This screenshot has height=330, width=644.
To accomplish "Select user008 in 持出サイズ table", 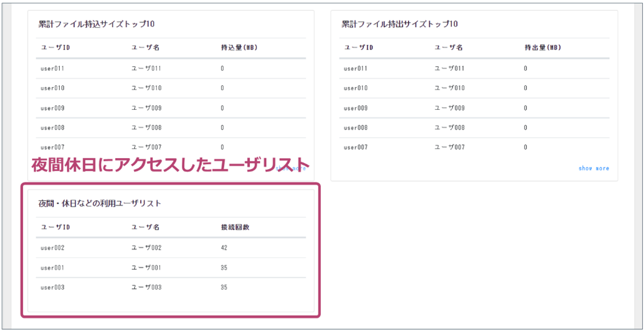I will click(x=355, y=128).
